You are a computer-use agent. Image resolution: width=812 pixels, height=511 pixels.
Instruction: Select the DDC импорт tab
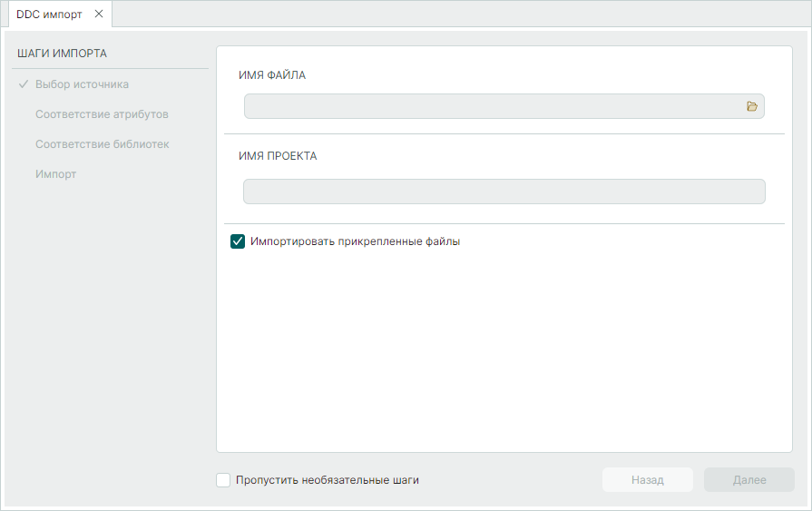(49, 14)
